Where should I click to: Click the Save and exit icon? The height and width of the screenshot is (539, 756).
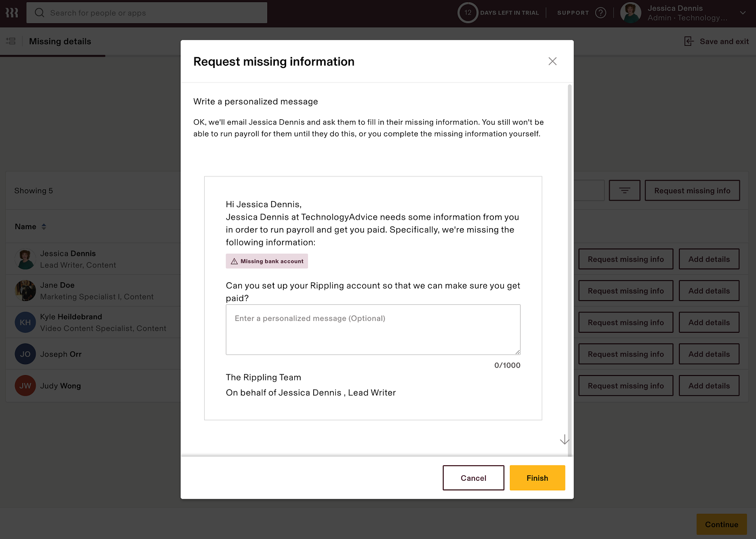pos(689,41)
